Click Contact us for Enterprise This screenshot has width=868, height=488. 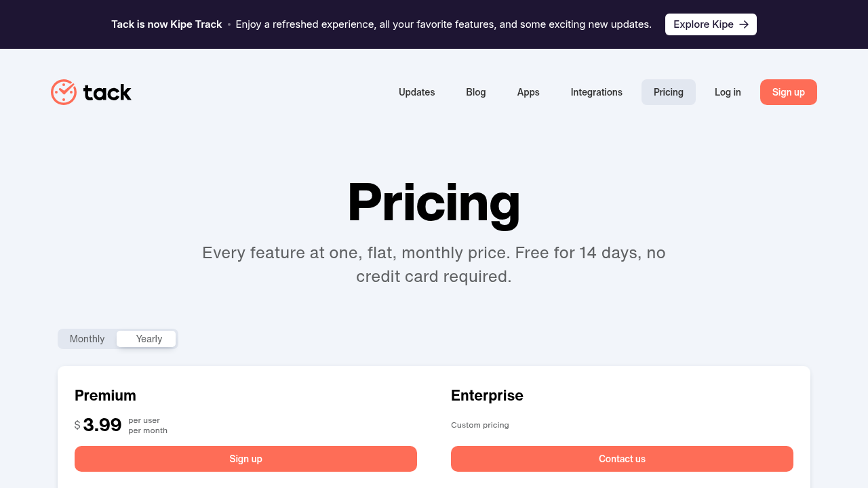click(x=622, y=459)
